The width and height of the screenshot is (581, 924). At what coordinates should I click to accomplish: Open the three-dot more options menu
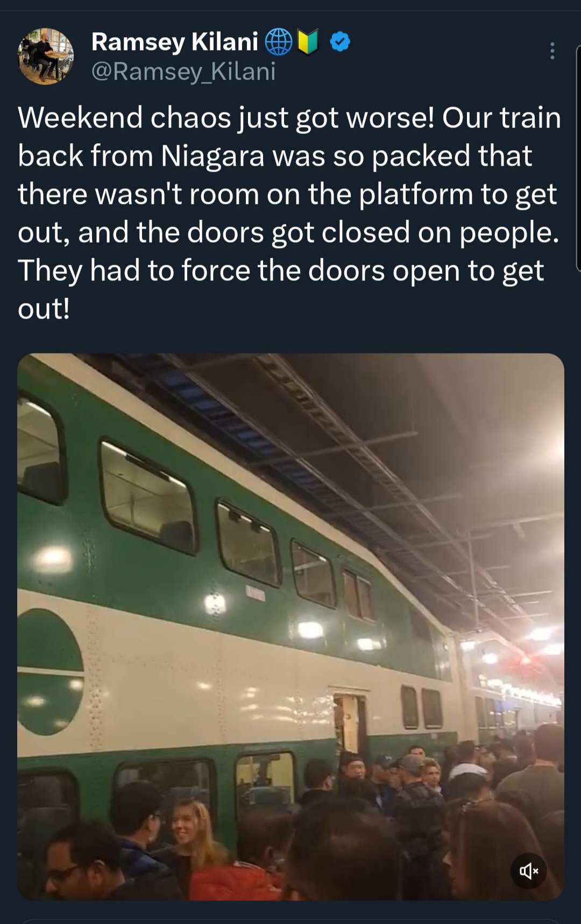552,51
